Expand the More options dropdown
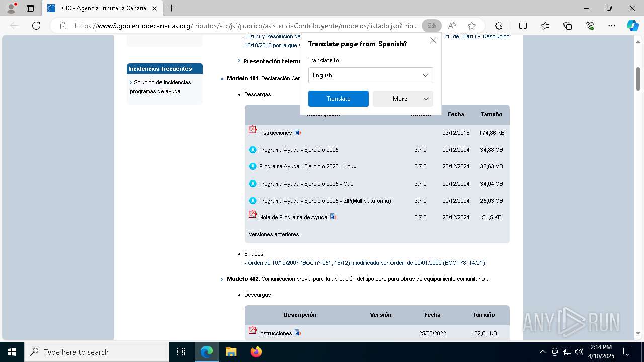This screenshot has height=362, width=644. (403, 99)
